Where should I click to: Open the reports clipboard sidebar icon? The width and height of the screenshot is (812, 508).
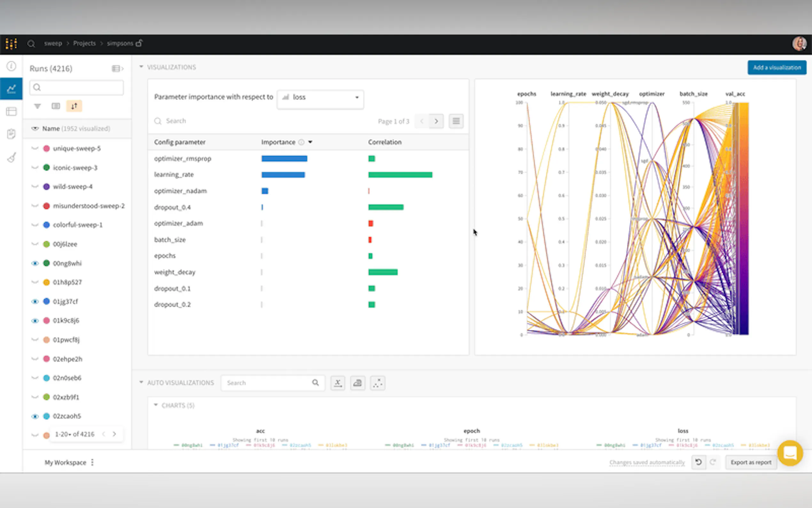tap(12, 134)
